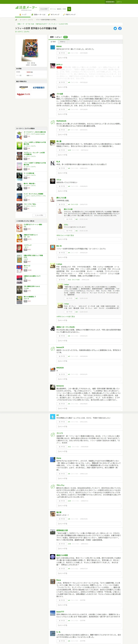
Task: Select the ネタバレ reviews tab
Action: tap(63, 42)
